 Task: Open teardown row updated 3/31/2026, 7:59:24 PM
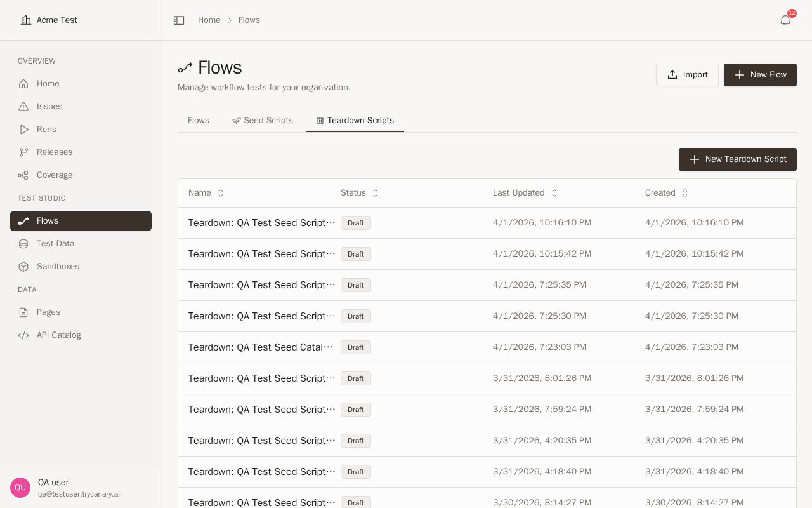pyautogui.click(x=487, y=410)
